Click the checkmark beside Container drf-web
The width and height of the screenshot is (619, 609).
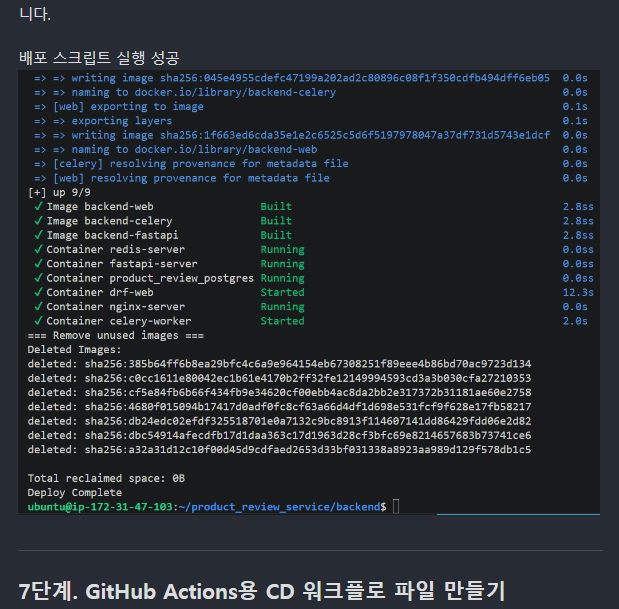(38, 292)
